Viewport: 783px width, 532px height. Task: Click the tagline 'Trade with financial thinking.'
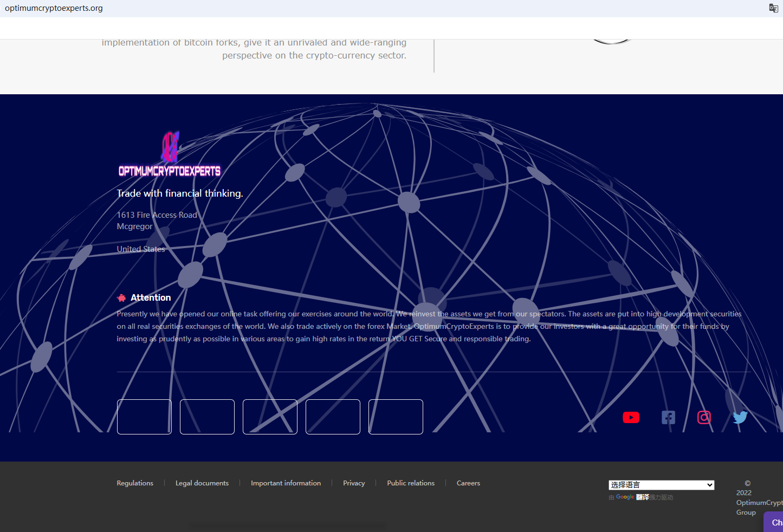click(x=180, y=193)
